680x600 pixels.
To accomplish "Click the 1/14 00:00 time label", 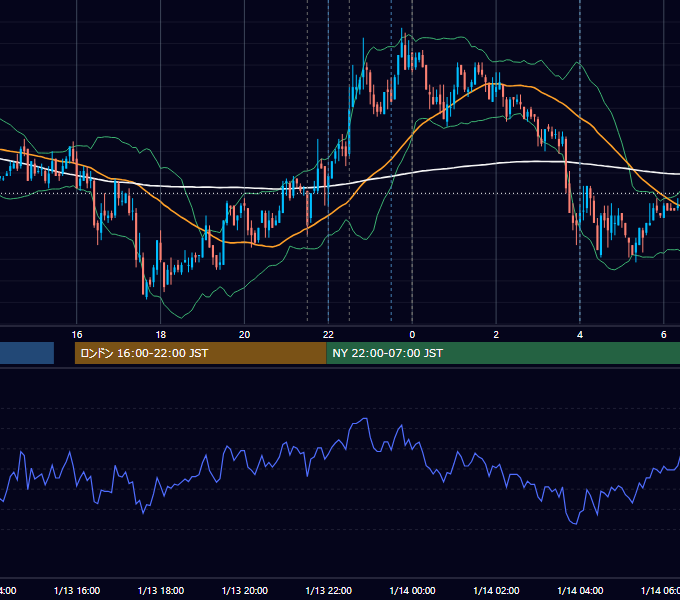I will (x=412, y=590).
